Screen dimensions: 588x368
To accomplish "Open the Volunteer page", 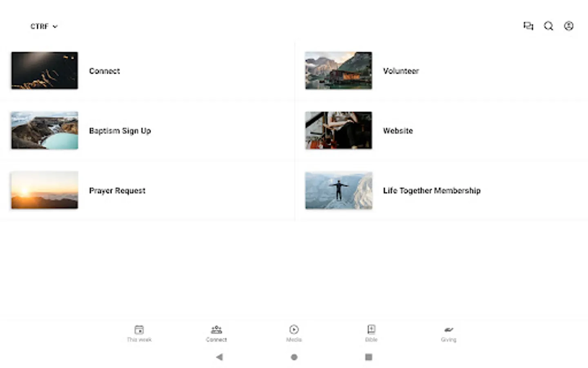I will 401,71.
